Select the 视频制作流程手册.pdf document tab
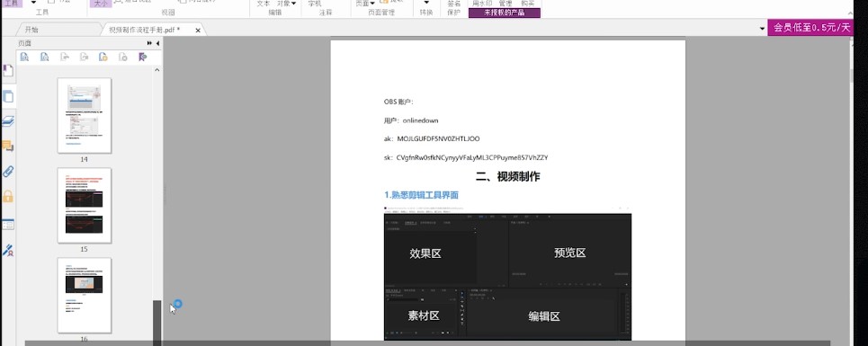 (x=144, y=30)
